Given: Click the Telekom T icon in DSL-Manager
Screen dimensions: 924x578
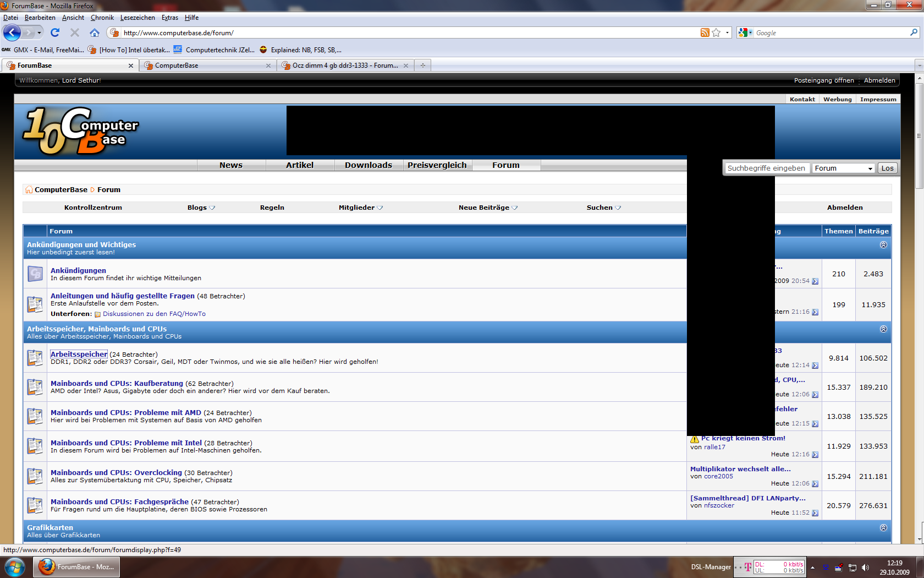Looking at the screenshot, I should [x=747, y=568].
